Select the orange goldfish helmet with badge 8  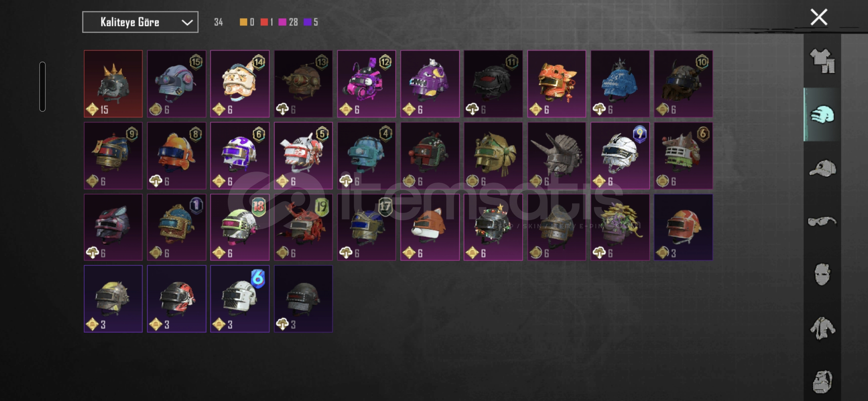177,156
